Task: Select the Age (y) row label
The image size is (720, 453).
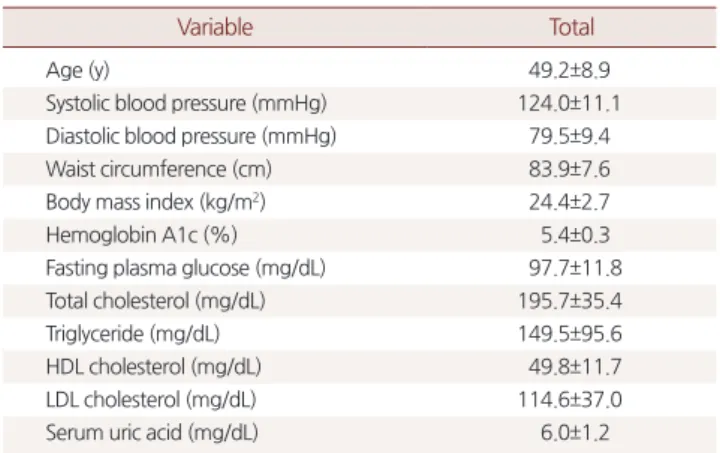Action: [x=78, y=71]
